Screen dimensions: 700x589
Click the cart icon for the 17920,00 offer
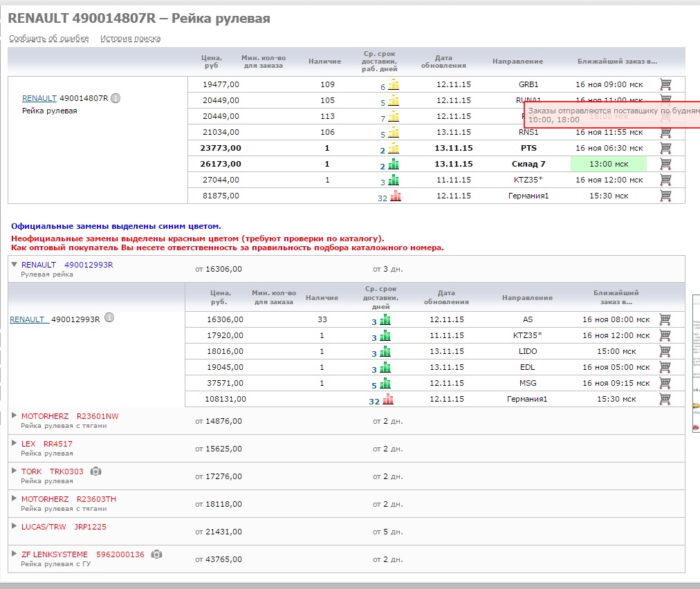pos(665,335)
